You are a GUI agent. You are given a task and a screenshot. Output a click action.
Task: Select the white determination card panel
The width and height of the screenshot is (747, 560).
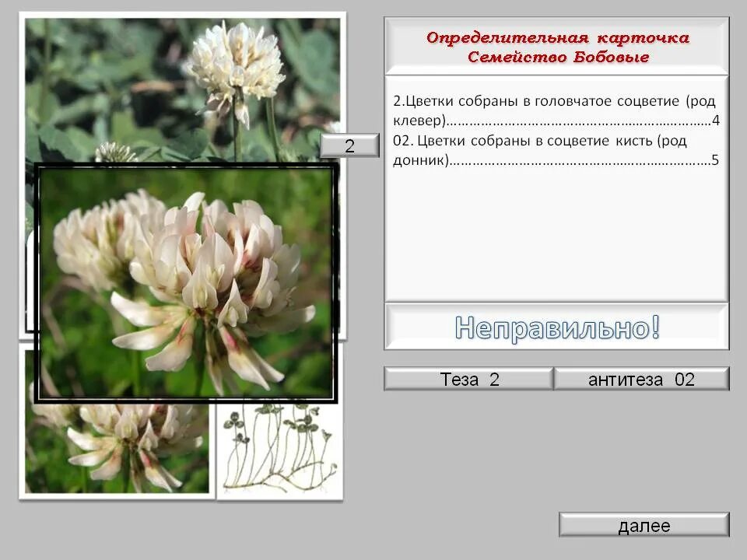556,233
